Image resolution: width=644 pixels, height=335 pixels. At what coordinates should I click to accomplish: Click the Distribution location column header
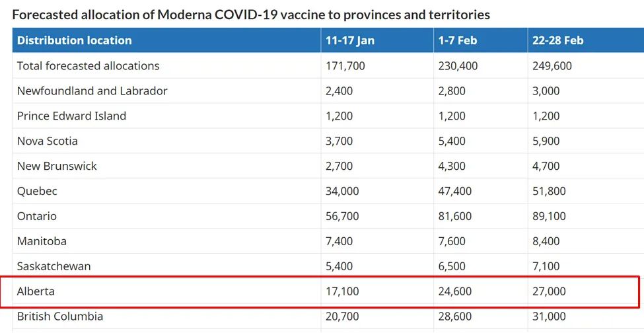[x=75, y=40]
